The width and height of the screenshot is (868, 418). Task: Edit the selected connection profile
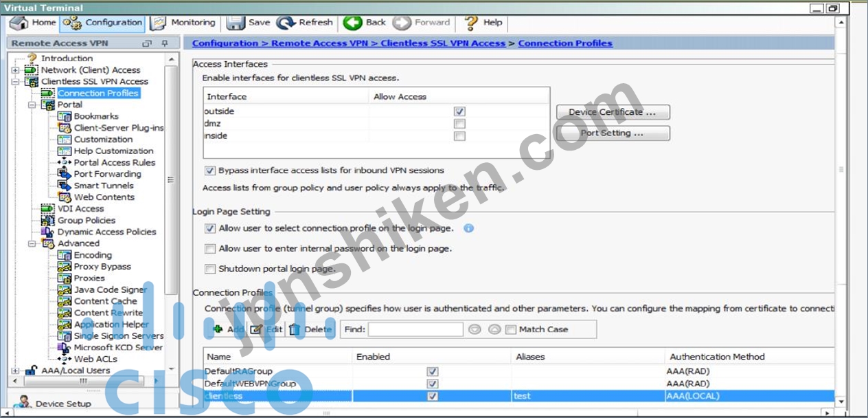(266, 329)
